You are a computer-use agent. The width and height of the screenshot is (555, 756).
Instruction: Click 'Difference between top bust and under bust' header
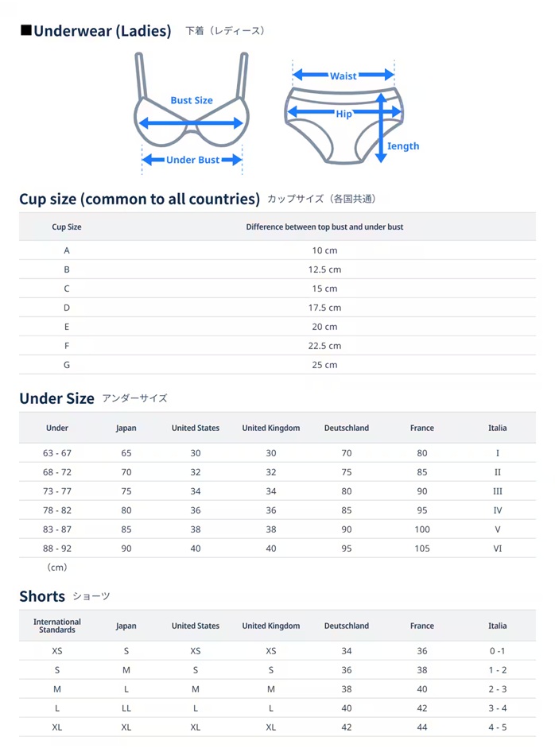(x=324, y=227)
